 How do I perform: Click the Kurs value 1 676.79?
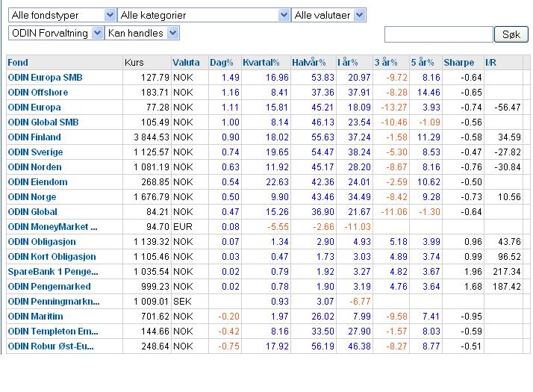click(x=152, y=197)
